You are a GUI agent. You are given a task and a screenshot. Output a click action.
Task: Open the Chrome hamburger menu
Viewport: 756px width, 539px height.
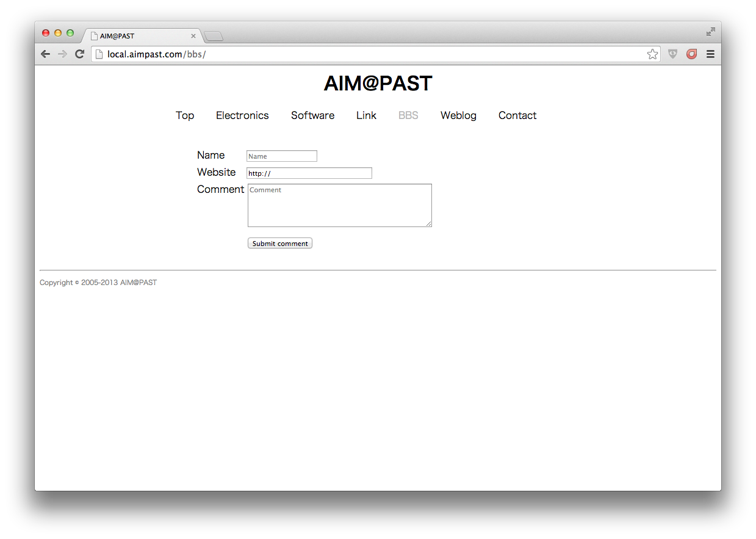(x=710, y=54)
